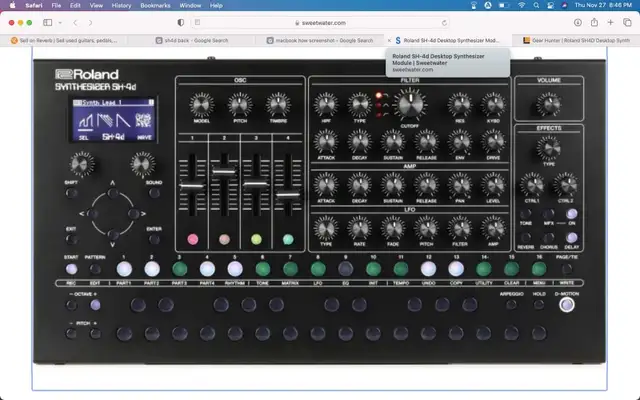Open the Edit menu

click(75, 5)
